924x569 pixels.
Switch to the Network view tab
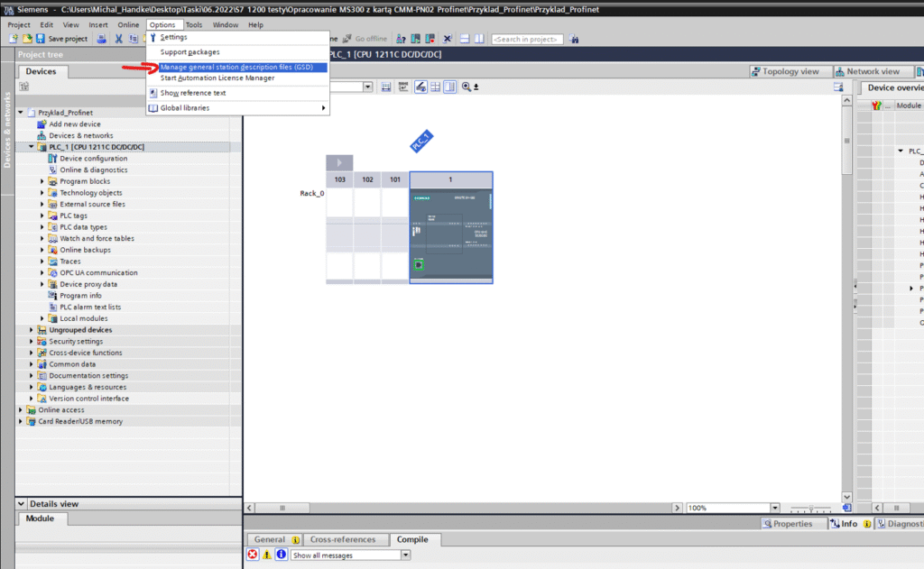pos(867,71)
